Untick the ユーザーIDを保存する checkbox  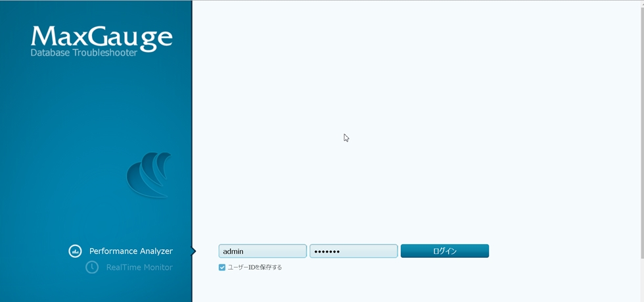click(x=222, y=267)
